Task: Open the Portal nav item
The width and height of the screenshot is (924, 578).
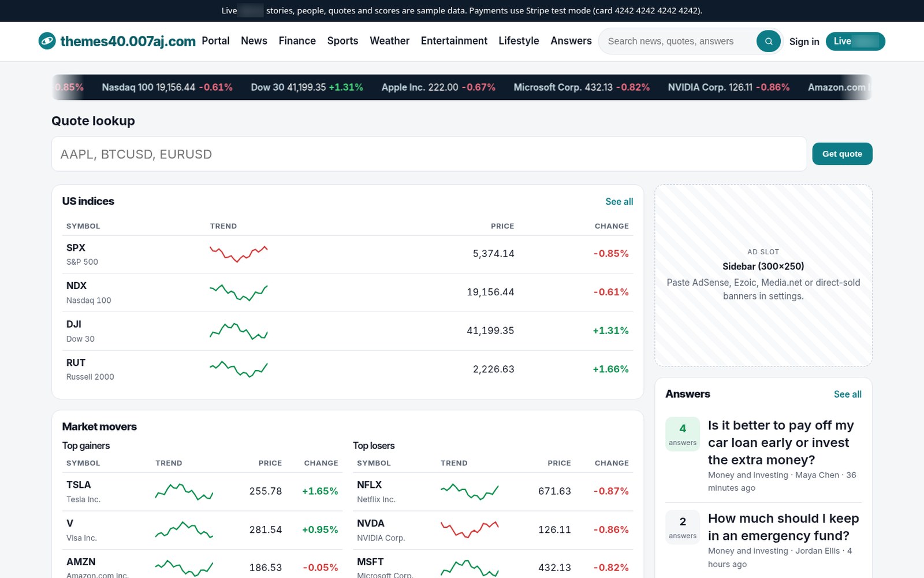Action: pyautogui.click(x=215, y=41)
